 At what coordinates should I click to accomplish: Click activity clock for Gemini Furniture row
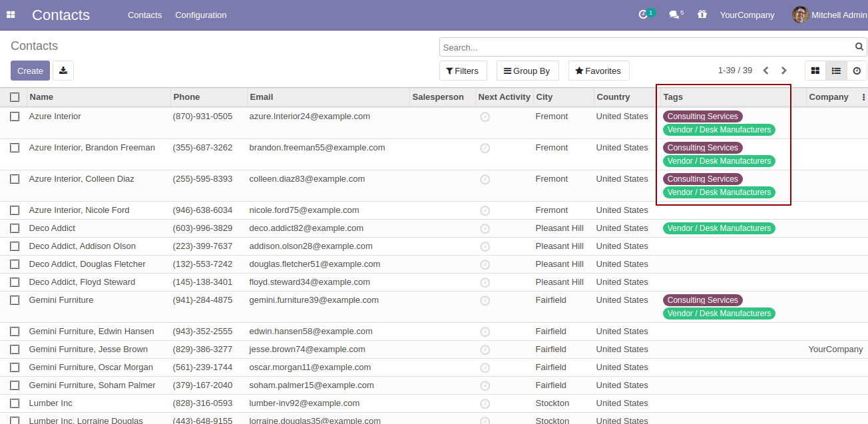485,301
